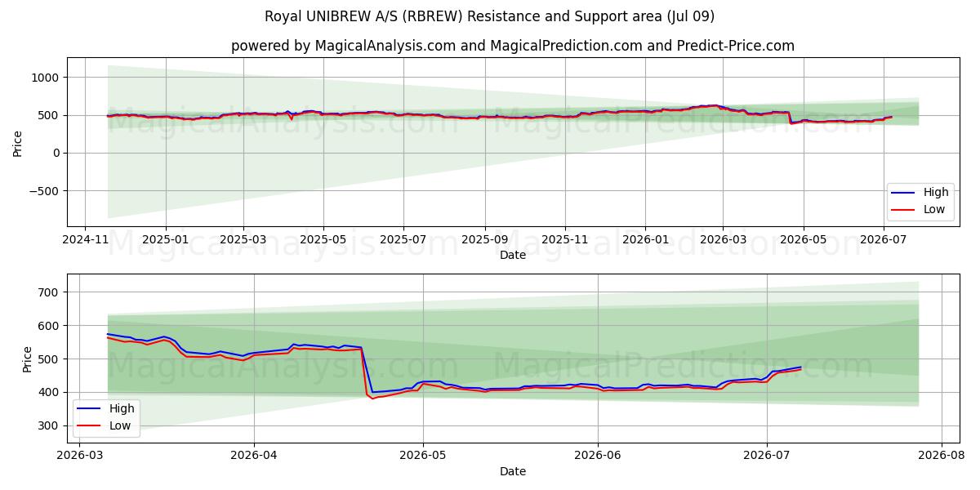Click the bottom chart x-axis label '2026-06'
The image size is (980, 490).
[x=599, y=456]
